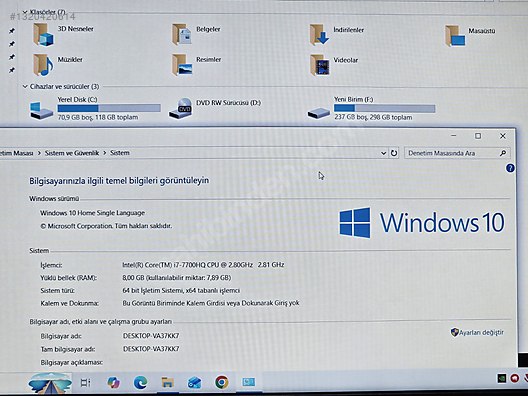Image resolution: width=528 pixels, height=396 pixels.
Task: Click the 237 GB boş, 298 GB toplam text
Action: pyautogui.click(x=373, y=118)
